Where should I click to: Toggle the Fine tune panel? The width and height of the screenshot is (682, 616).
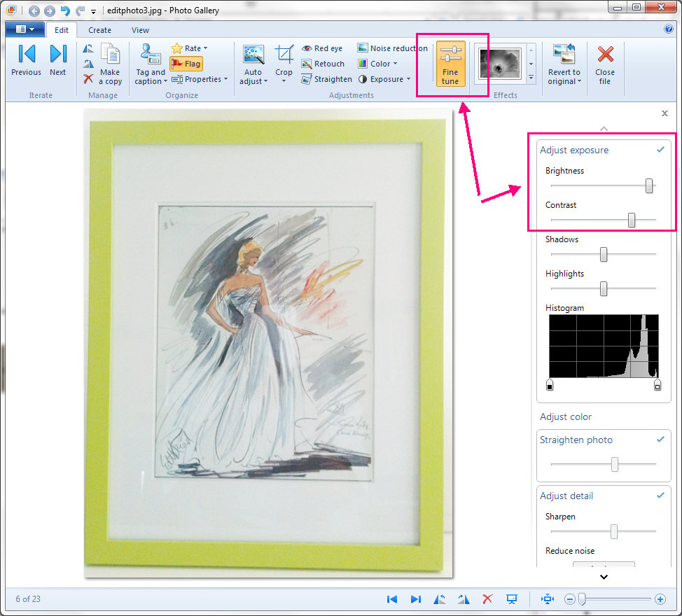tap(451, 64)
